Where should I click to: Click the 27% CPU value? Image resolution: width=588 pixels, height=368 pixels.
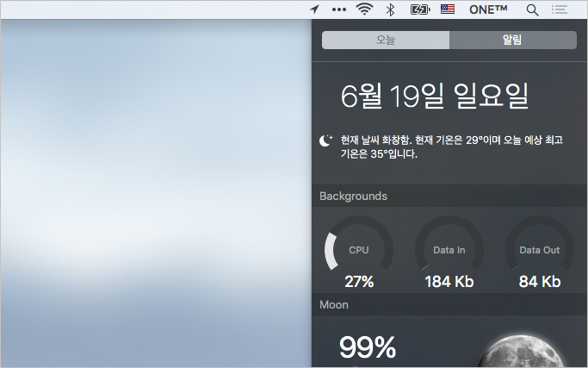click(359, 282)
